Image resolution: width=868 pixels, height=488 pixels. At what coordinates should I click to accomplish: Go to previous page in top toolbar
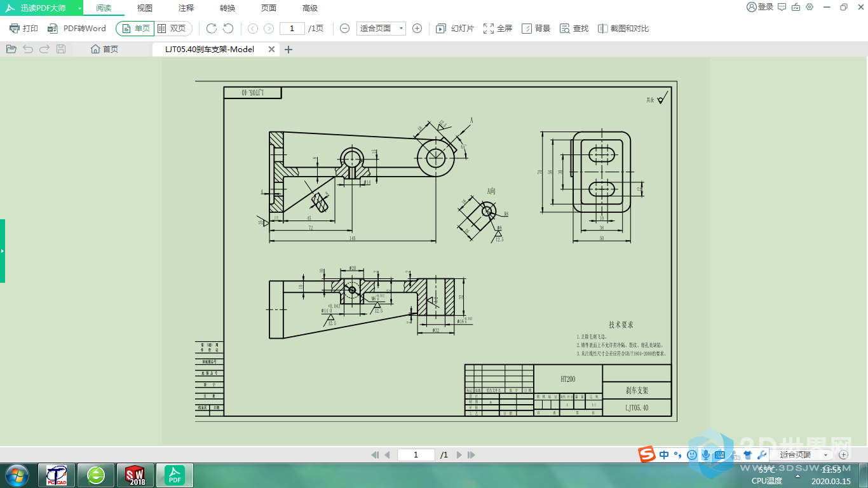(253, 29)
